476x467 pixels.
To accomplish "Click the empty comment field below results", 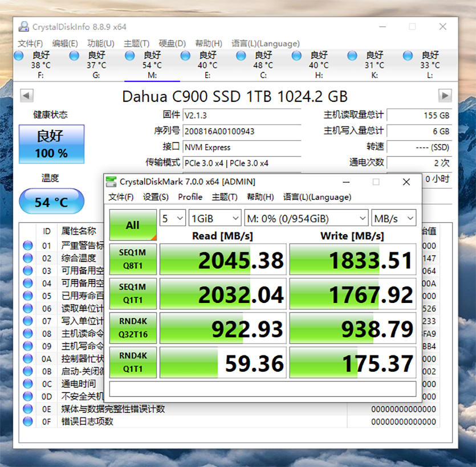I will pos(262,388).
